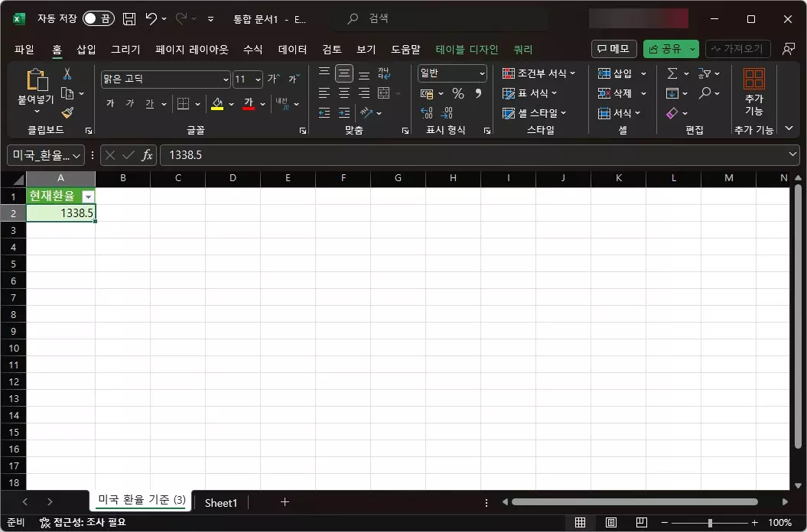This screenshot has width=807, height=532.
Task: Toggle underline 간 formatting
Action: click(x=150, y=103)
